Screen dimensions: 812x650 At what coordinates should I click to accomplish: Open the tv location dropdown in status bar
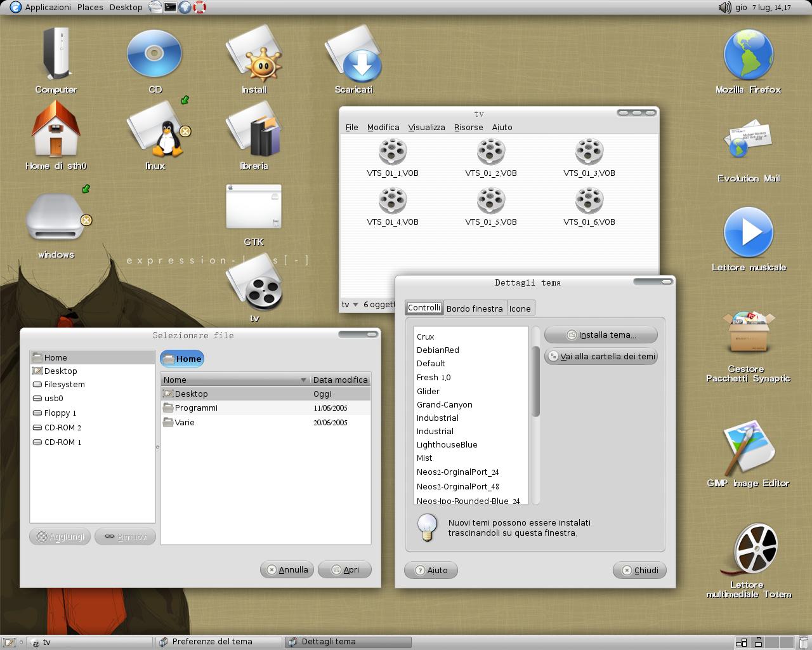pos(350,305)
